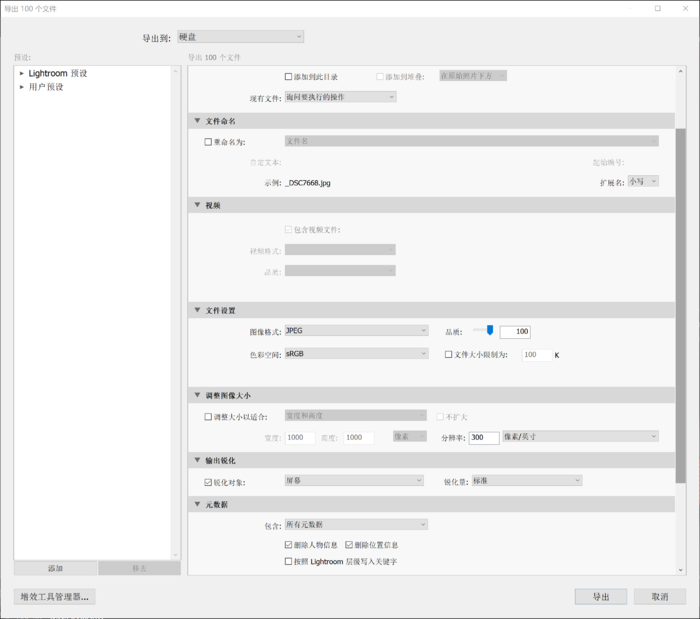Open the 导出到 硬盘 dropdown
Image resolution: width=700 pixels, height=619 pixels.
click(241, 37)
